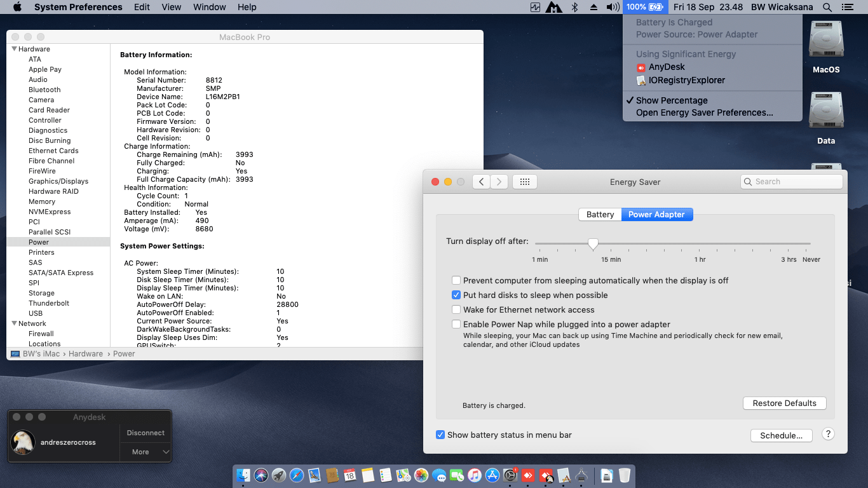Open Notes app in the Dock
Viewport: 868px width, 488px height.
point(368,475)
